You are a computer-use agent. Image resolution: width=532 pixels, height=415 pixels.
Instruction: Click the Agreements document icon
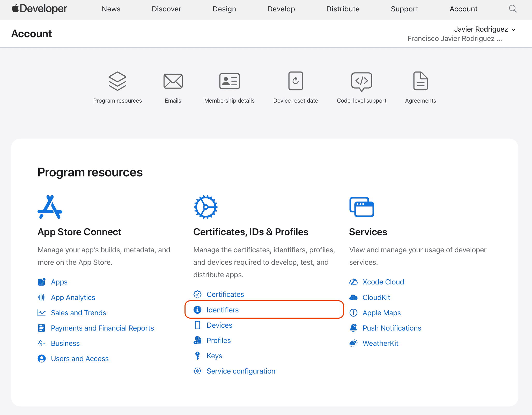pos(420,81)
